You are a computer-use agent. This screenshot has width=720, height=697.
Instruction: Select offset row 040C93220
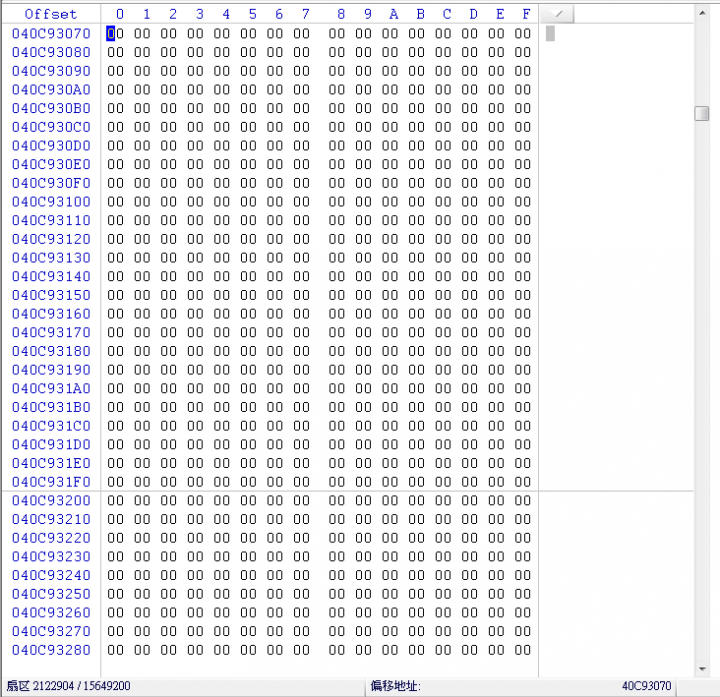tap(51, 538)
